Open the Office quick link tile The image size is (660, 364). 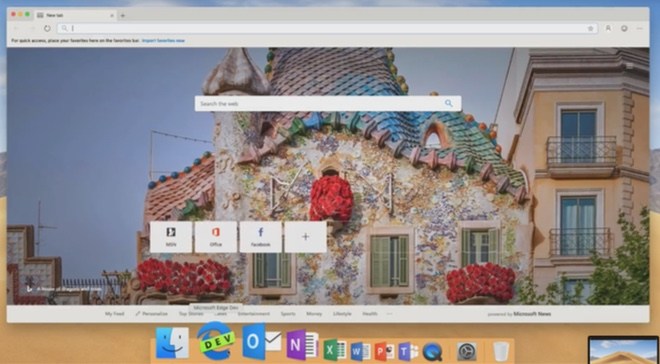(x=216, y=237)
